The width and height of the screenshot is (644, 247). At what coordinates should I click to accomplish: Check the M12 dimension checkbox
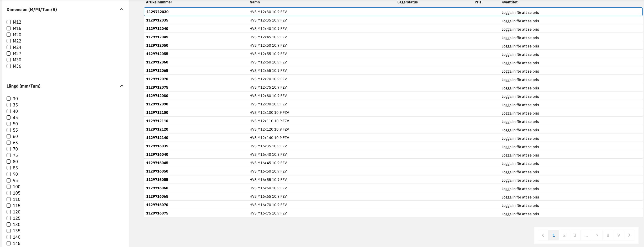[9, 22]
